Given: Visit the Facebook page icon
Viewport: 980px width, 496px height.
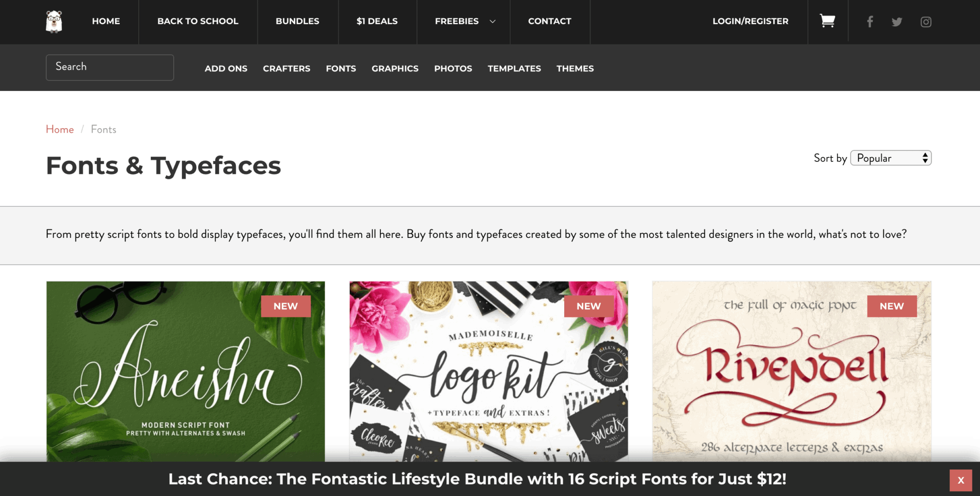Looking at the screenshot, I should [870, 22].
